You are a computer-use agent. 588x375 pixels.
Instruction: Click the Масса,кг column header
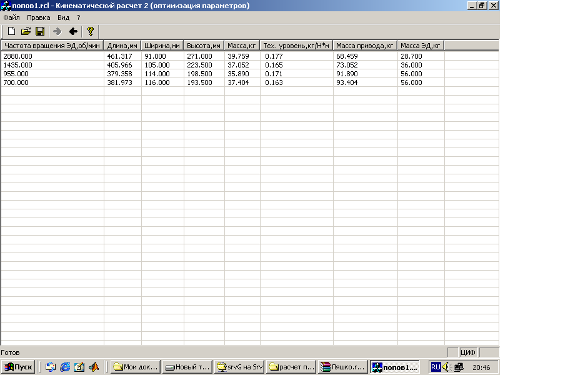point(242,46)
